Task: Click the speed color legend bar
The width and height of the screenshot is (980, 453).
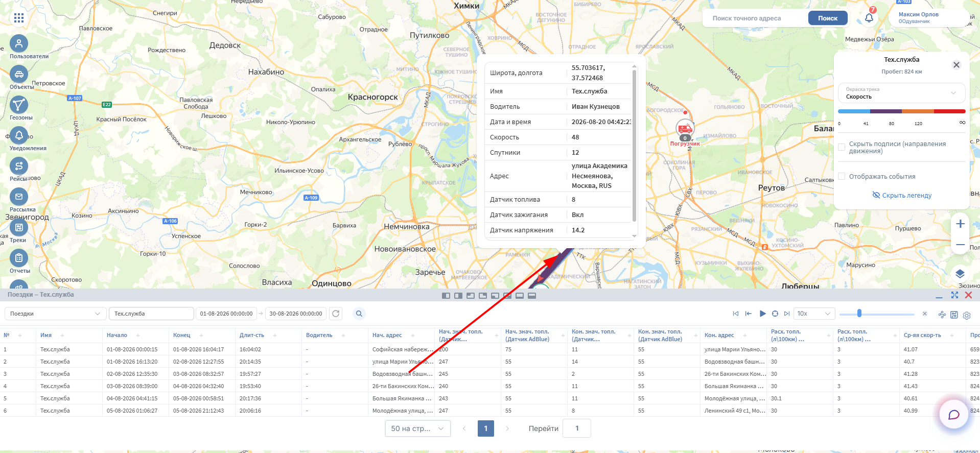Action: [902, 111]
